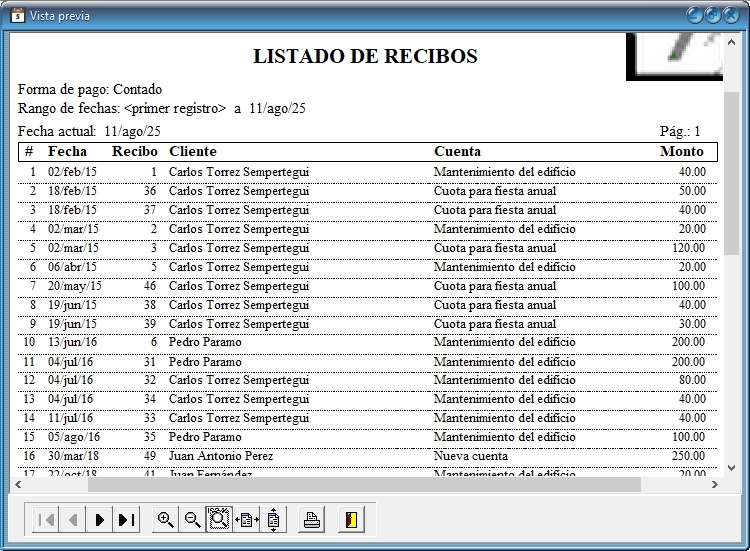Click the horizontal scrollbar thumb
This screenshot has width=750, height=551.
364,485
